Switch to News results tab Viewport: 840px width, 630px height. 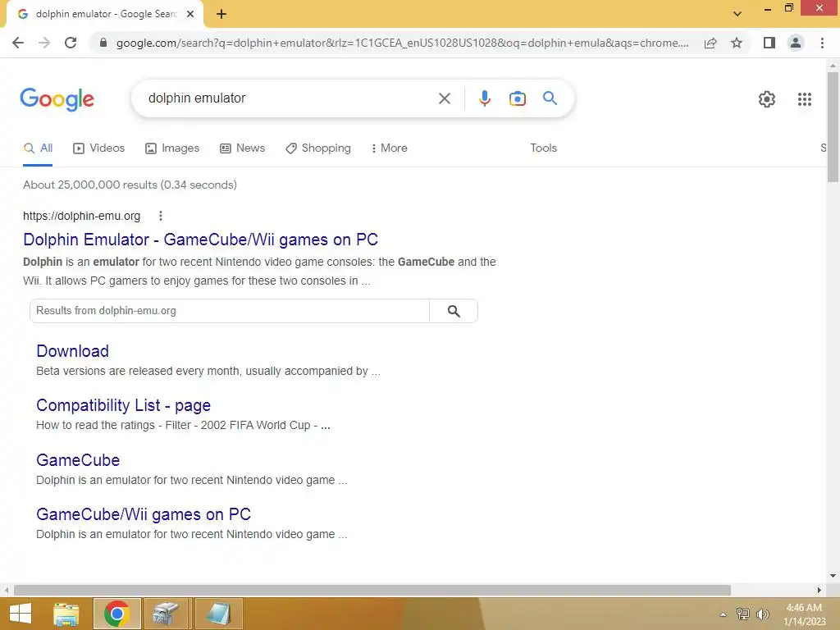pos(243,148)
